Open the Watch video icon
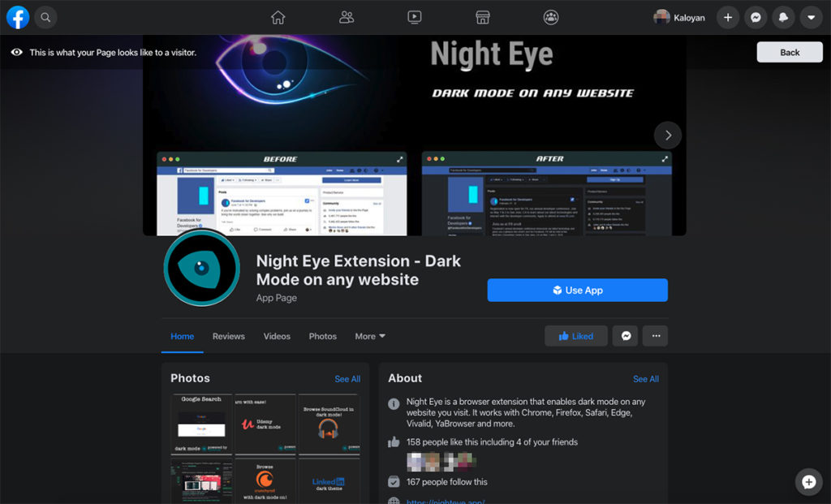This screenshot has height=504, width=831. click(415, 18)
